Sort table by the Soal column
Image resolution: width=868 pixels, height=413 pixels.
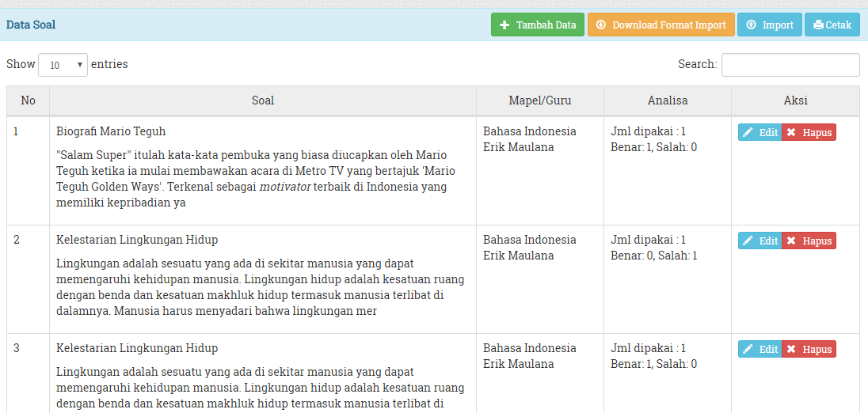point(263,100)
